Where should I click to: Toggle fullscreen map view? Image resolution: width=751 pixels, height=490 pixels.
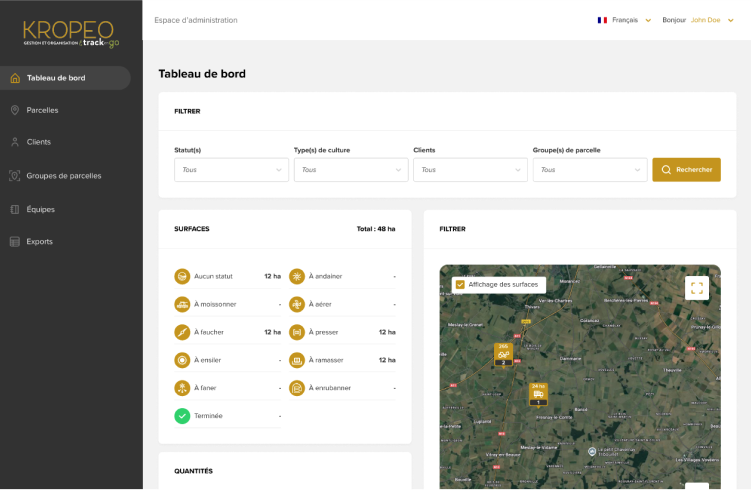point(697,288)
